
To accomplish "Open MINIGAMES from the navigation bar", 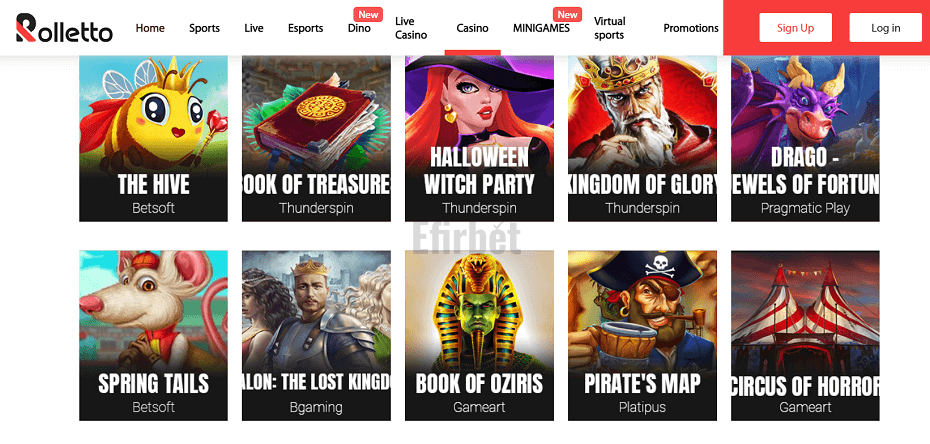I will click(x=542, y=28).
